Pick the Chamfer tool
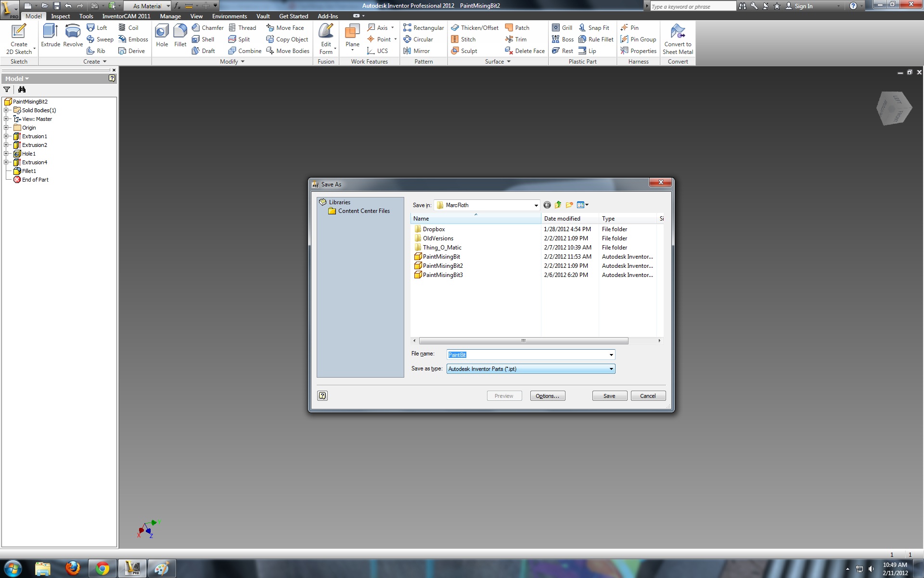 click(x=207, y=28)
